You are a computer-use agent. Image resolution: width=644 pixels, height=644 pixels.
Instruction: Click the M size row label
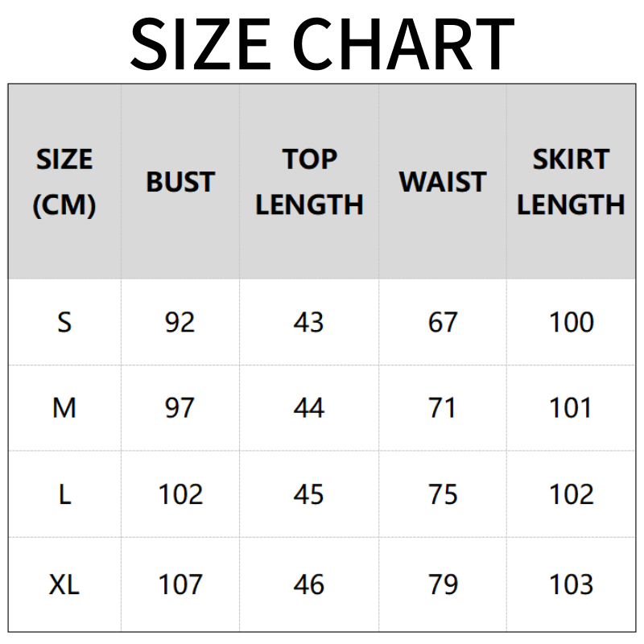[x=64, y=408]
